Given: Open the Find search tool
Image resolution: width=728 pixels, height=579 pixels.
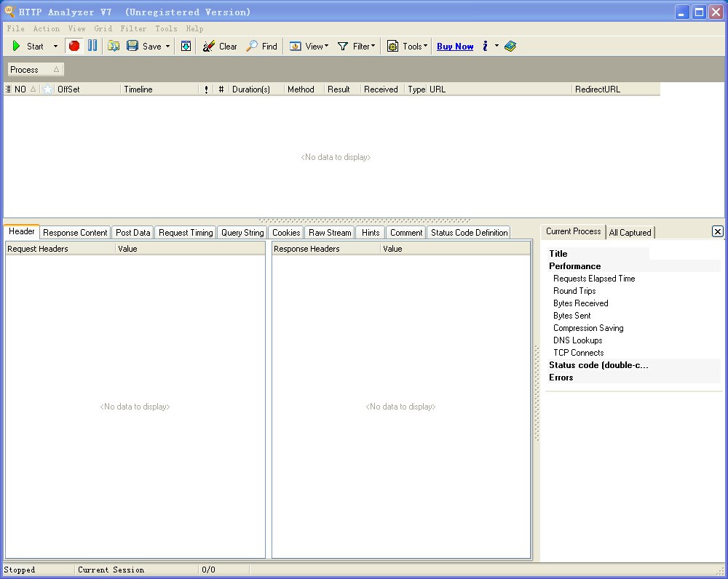Looking at the screenshot, I should point(261,46).
